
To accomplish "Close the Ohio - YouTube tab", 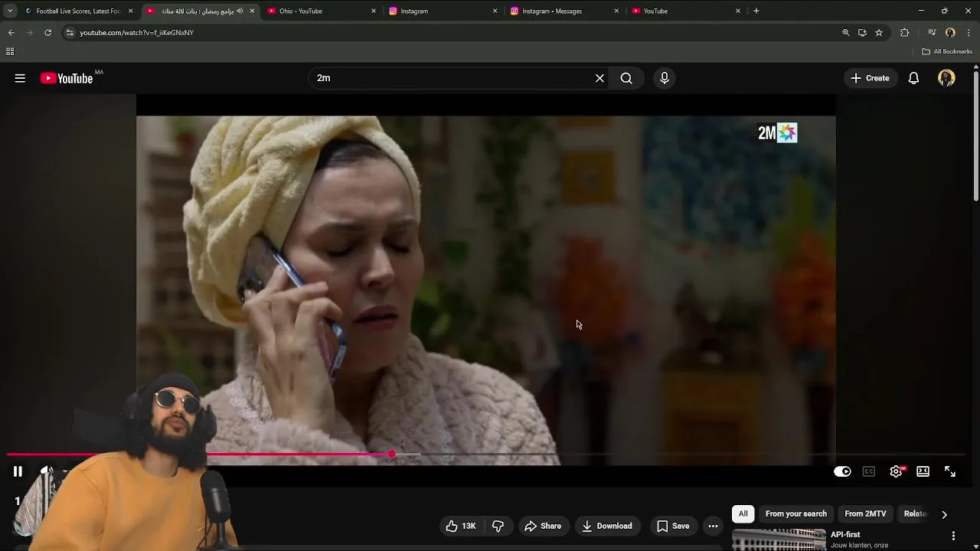I will click(x=374, y=11).
